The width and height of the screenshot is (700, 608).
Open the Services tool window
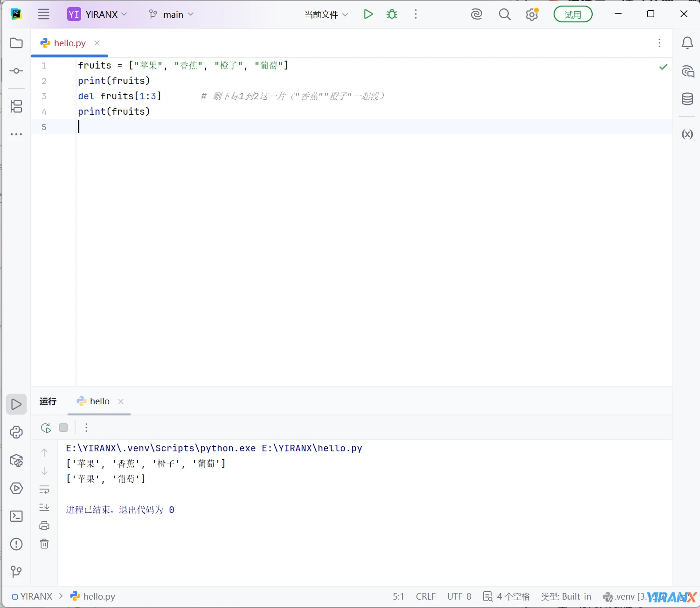pyautogui.click(x=16, y=488)
